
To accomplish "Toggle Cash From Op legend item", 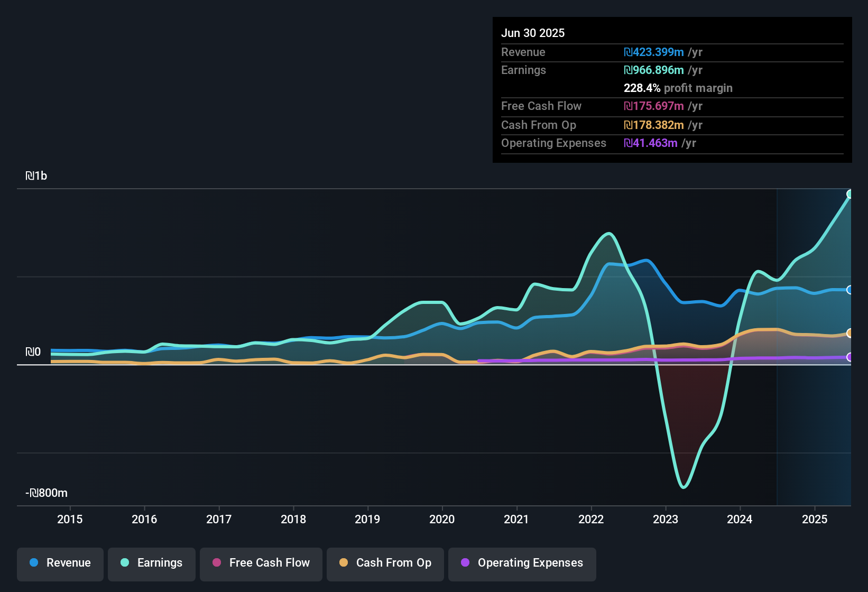I will (385, 563).
